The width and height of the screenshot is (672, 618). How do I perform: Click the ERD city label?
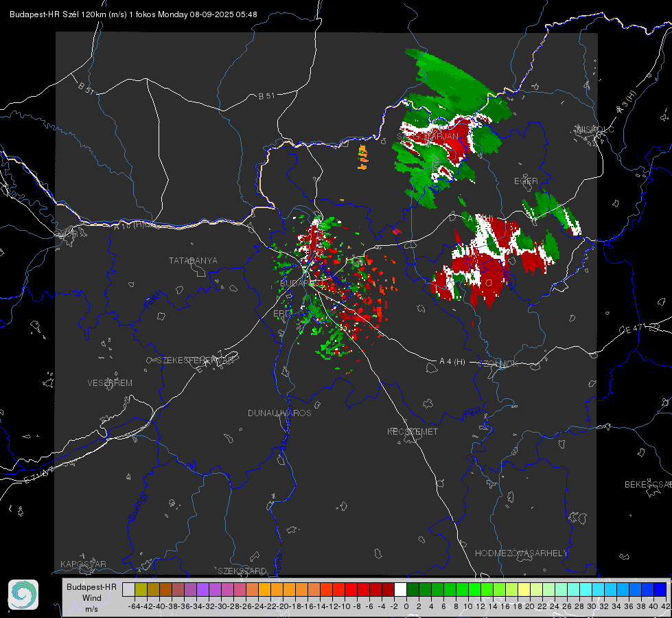281,314
